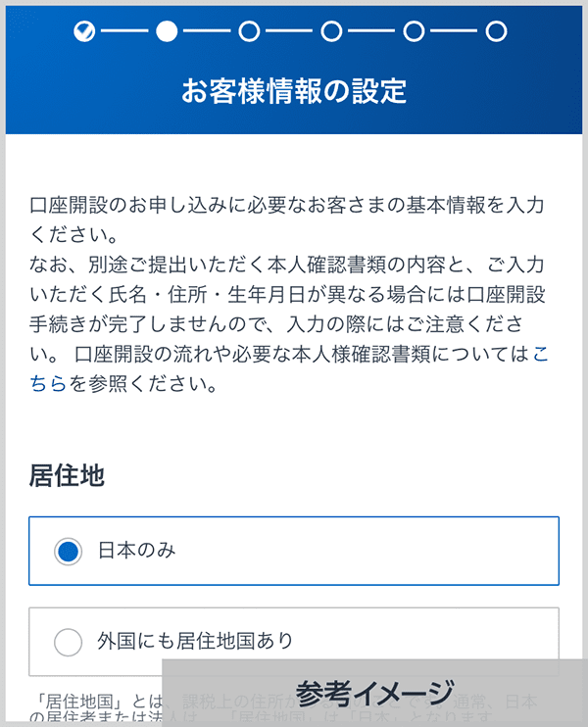Click the line connecting first and second steps
588x727 pixels.
(125, 32)
